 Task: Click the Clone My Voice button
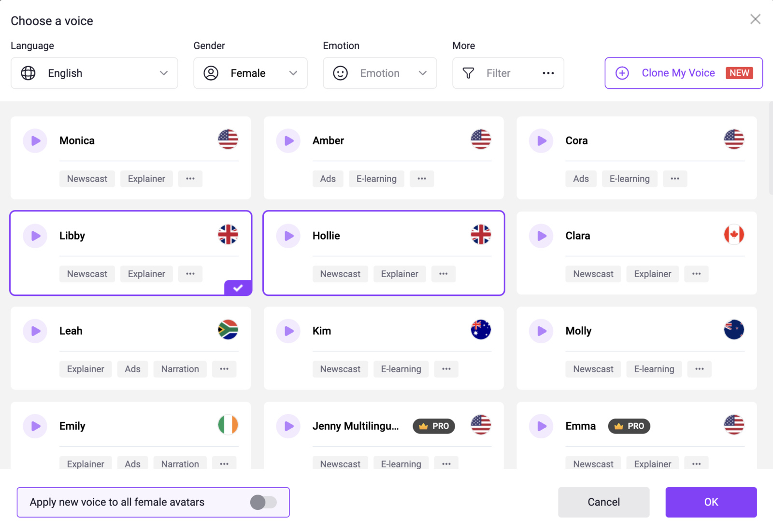point(678,73)
